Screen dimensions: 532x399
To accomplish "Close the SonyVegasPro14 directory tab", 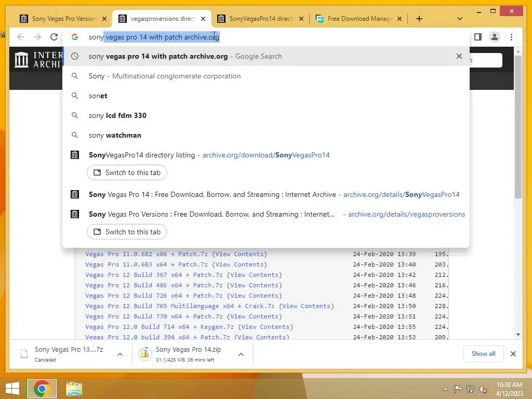I will 301,19.
